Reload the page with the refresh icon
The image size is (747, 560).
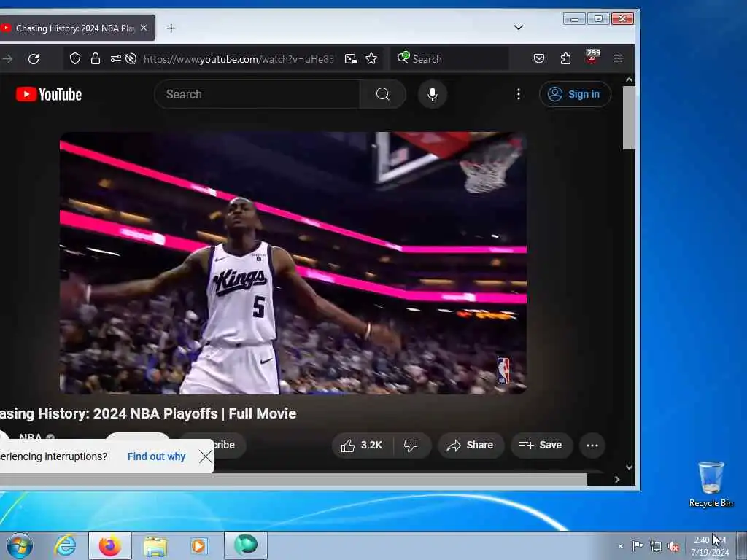tap(34, 59)
